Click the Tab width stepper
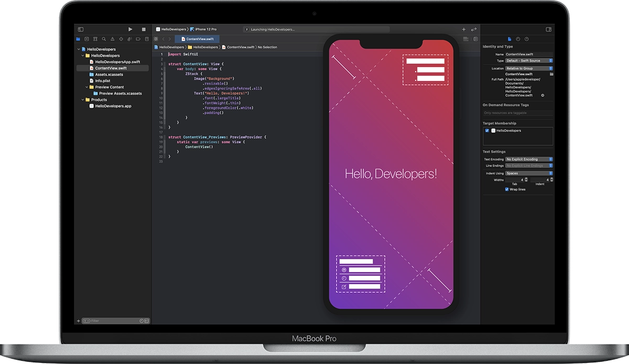The width and height of the screenshot is (629, 364). (x=527, y=180)
